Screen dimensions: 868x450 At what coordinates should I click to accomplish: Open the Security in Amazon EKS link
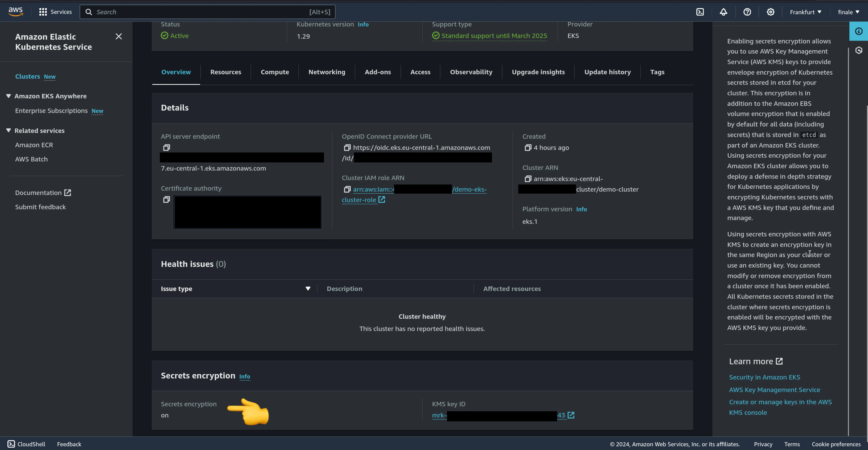click(x=764, y=377)
